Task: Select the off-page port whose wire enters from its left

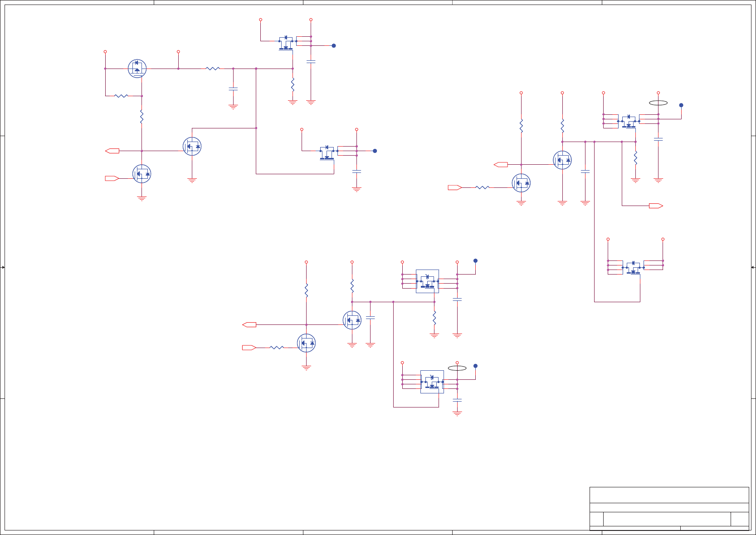Action: (x=656, y=206)
